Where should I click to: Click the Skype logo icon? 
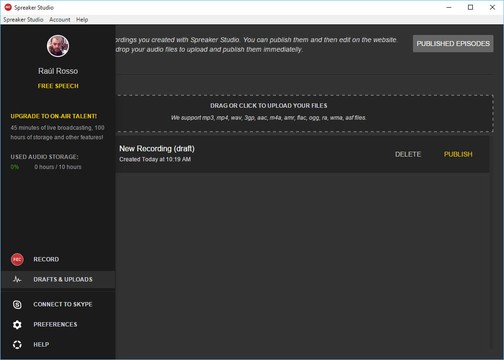[17, 304]
